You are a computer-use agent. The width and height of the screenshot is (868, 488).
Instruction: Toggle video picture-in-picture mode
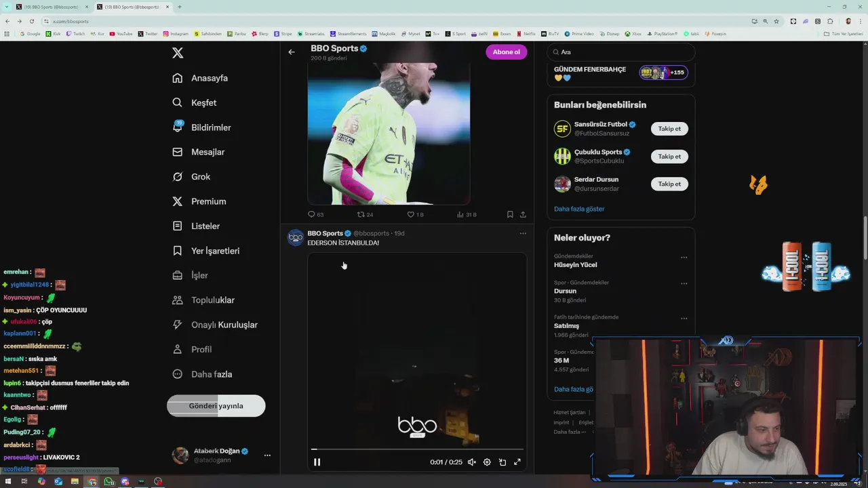502,462
